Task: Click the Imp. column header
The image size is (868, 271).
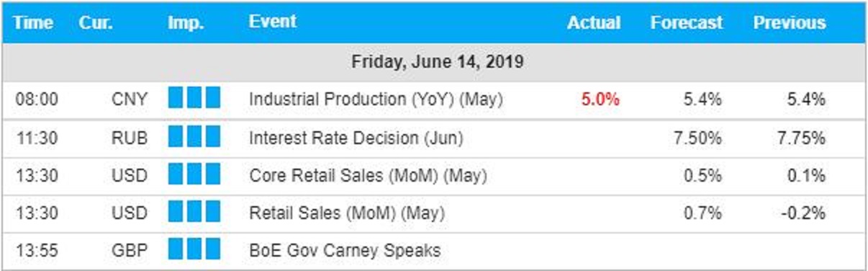Action: point(187,22)
